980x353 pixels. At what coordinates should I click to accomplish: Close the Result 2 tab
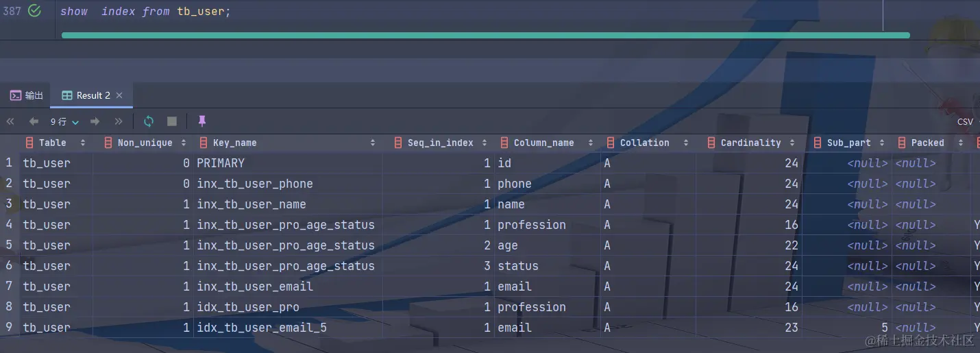point(120,95)
